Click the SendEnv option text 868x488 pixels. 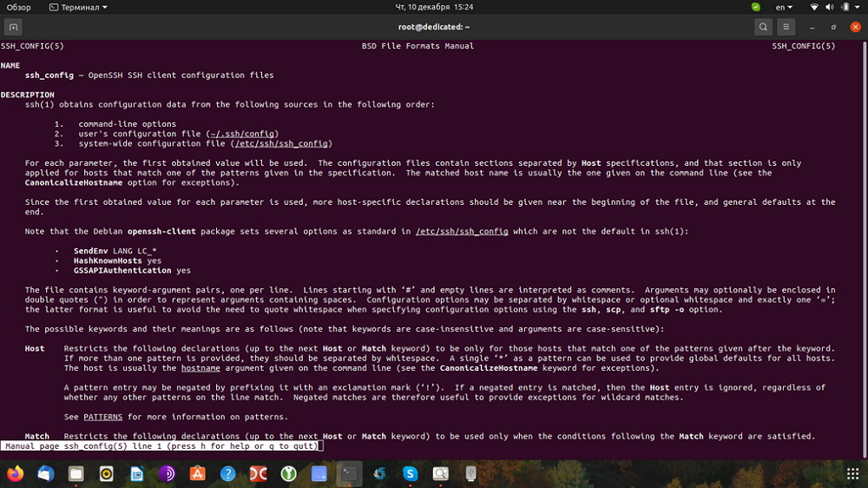[x=91, y=251]
